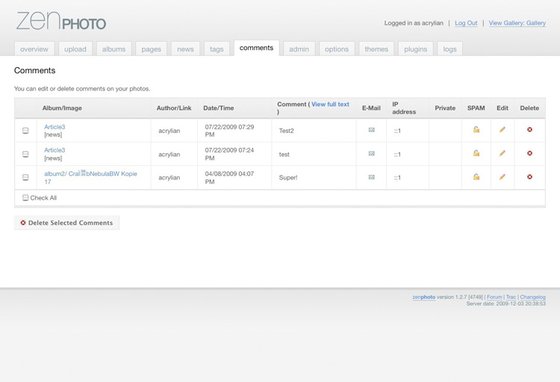Click the 'Logged in as acrylian' text
The width and height of the screenshot is (560, 382).
[414, 23]
